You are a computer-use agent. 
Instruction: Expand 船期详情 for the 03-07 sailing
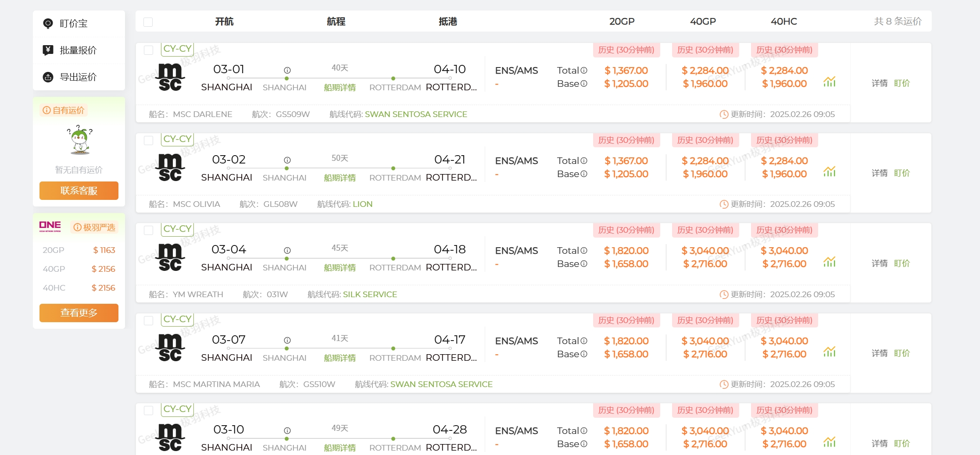pos(340,358)
